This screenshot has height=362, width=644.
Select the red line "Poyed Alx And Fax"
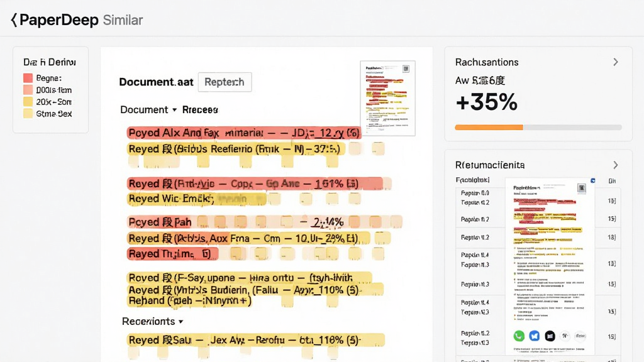point(244,133)
